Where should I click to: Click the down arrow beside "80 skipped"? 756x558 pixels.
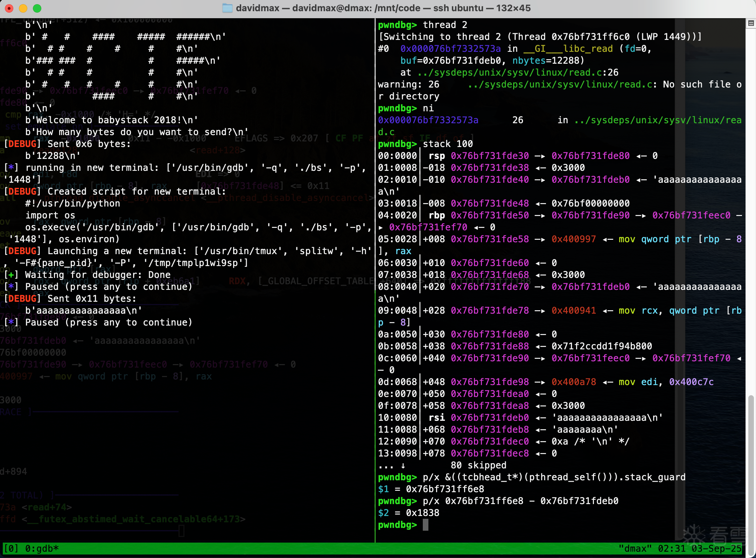click(x=403, y=465)
